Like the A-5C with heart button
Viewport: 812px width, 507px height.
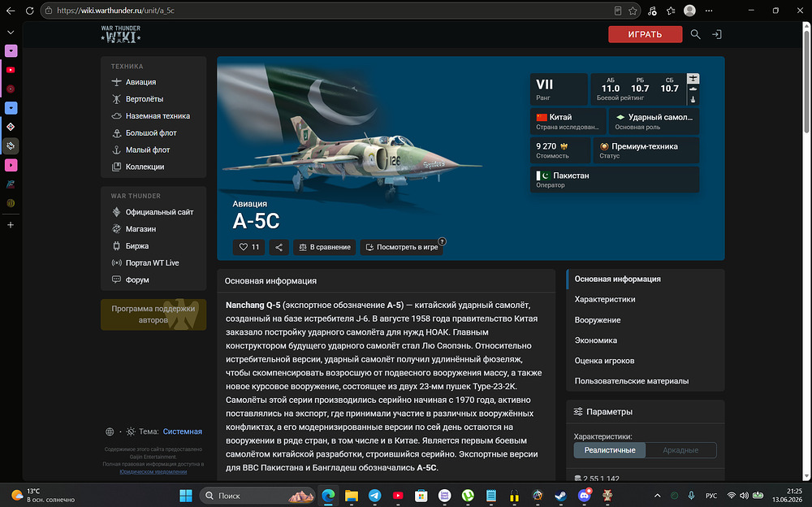(x=249, y=247)
